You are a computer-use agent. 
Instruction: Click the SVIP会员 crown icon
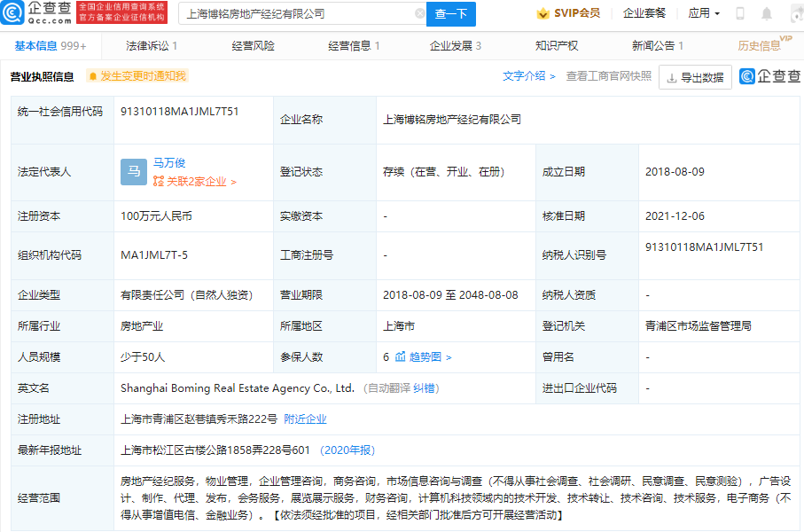pos(542,13)
